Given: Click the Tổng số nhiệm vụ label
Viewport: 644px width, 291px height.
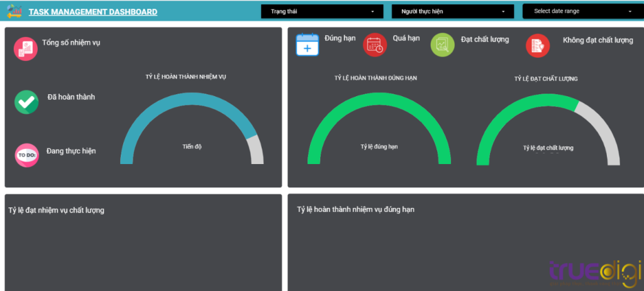Looking at the screenshot, I should tap(71, 43).
